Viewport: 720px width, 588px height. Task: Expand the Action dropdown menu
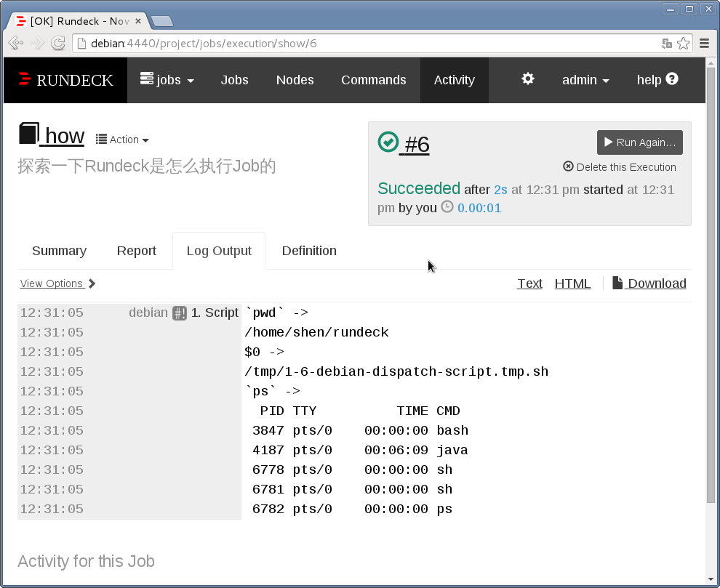(x=122, y=140)
